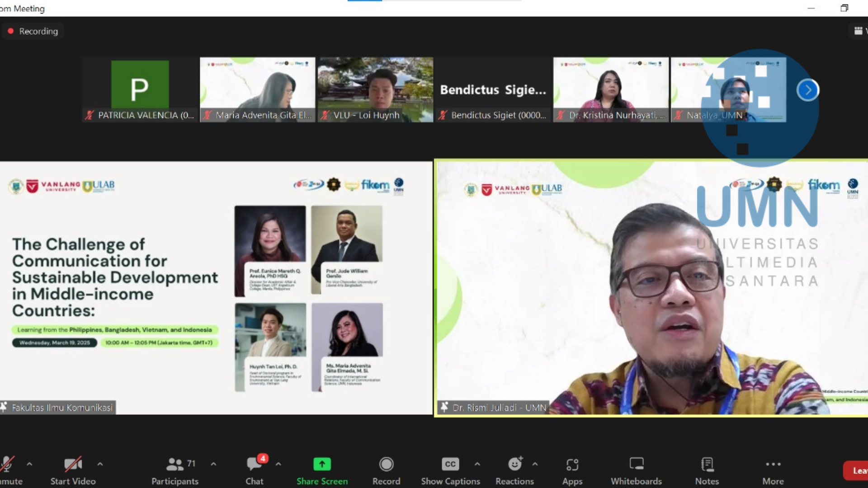868x488 pixels.
Task: Click the muted mic icon on PATRICIA VALENCIA tile
Action: (x=90, y=115)
